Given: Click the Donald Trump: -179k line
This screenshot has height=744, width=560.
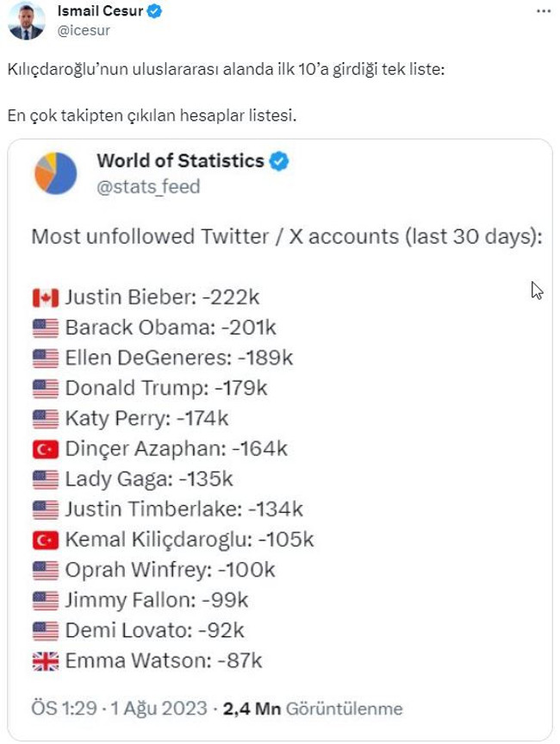Looking at the screenshot, I should (x=165, y=389).
